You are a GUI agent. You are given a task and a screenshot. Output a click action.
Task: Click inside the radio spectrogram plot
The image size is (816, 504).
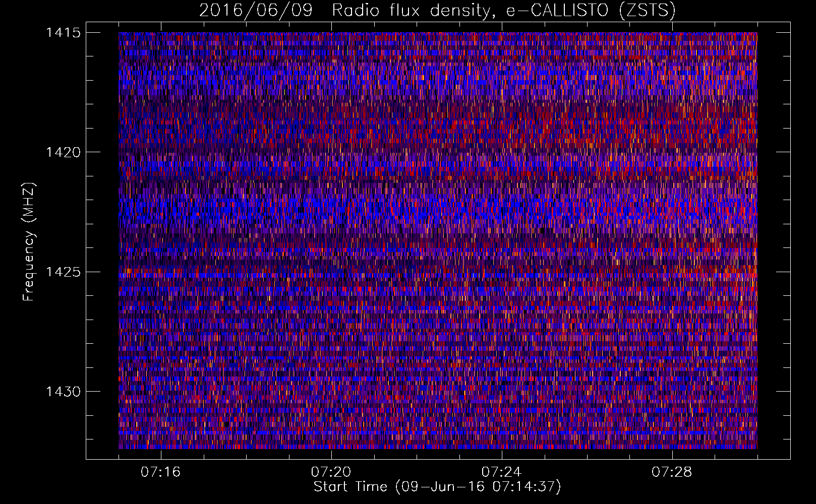tap(438, 240)
